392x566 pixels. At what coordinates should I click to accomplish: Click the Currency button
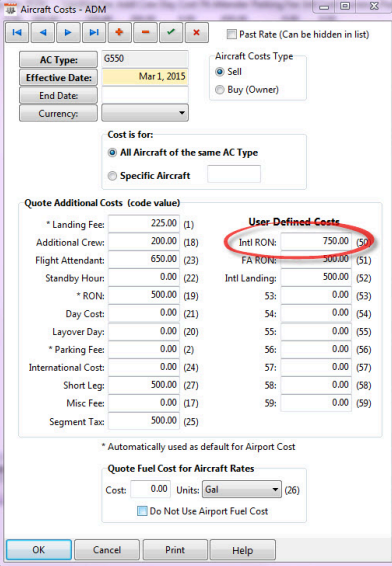(x=58, y=114)
